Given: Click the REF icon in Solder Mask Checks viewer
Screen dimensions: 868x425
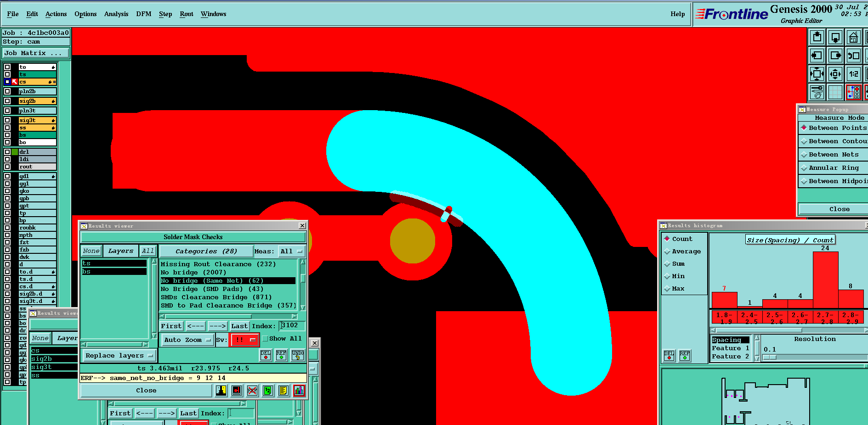Looking at the screenshot, I should point(281,355).
